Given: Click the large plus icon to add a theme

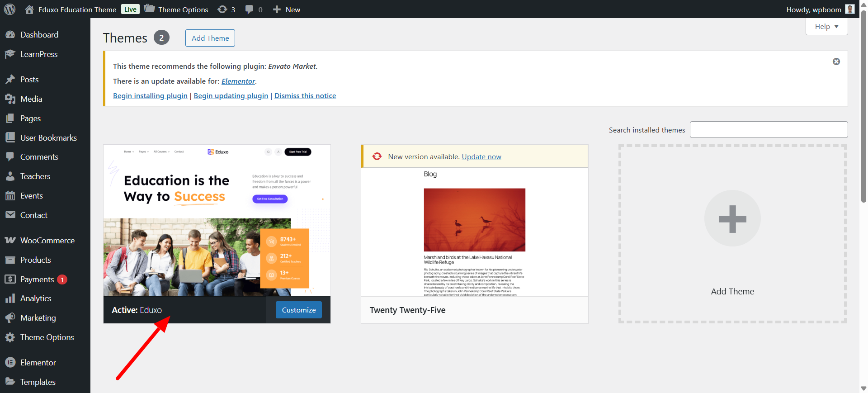Looking at the screenshot, I should 732,218.
